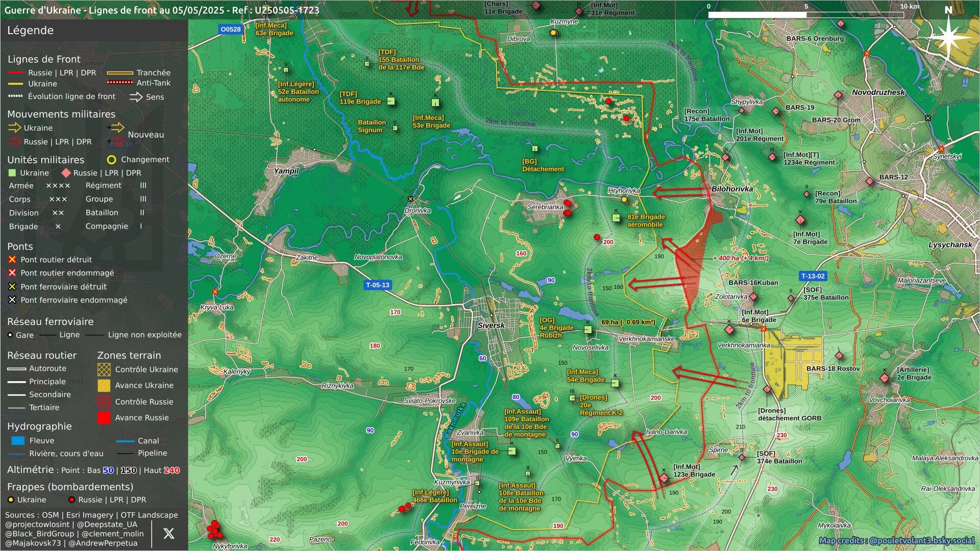Open the @clement_molin source handle
This screenshot has height=551, width=980.
tap(113, 534)
